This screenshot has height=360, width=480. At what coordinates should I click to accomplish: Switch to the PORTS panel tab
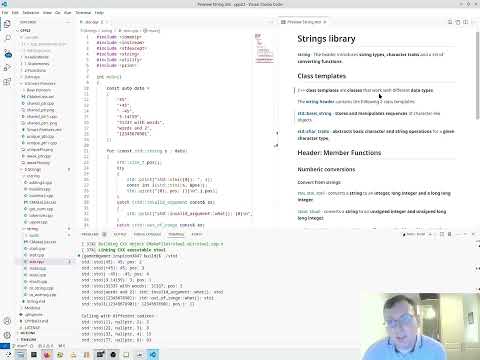(197, 234)
